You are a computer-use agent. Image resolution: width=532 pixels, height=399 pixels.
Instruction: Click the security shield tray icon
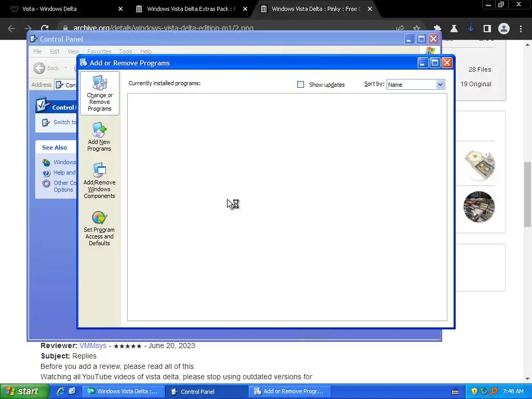point(474,391)
